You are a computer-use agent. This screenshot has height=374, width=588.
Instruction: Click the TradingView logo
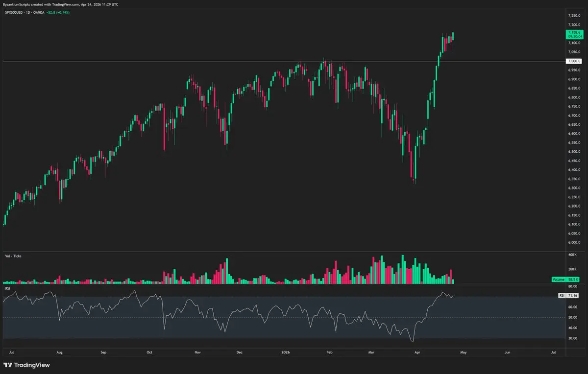27,365
